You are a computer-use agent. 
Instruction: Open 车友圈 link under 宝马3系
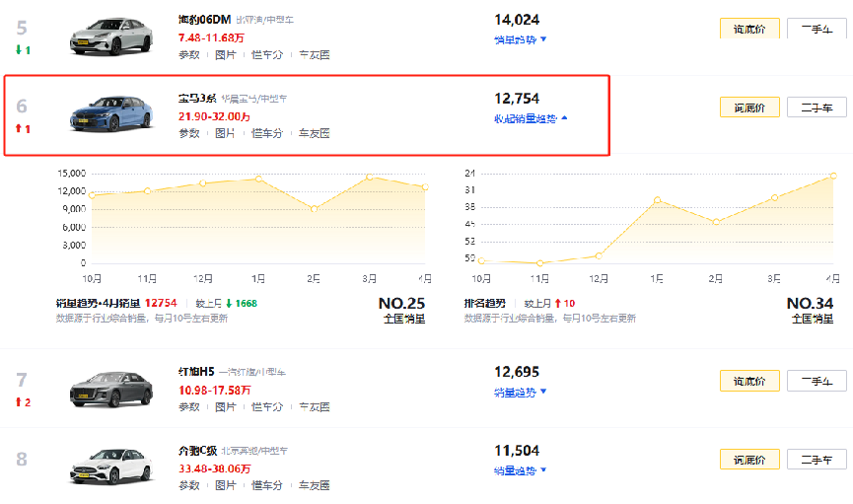coord(315,133)
